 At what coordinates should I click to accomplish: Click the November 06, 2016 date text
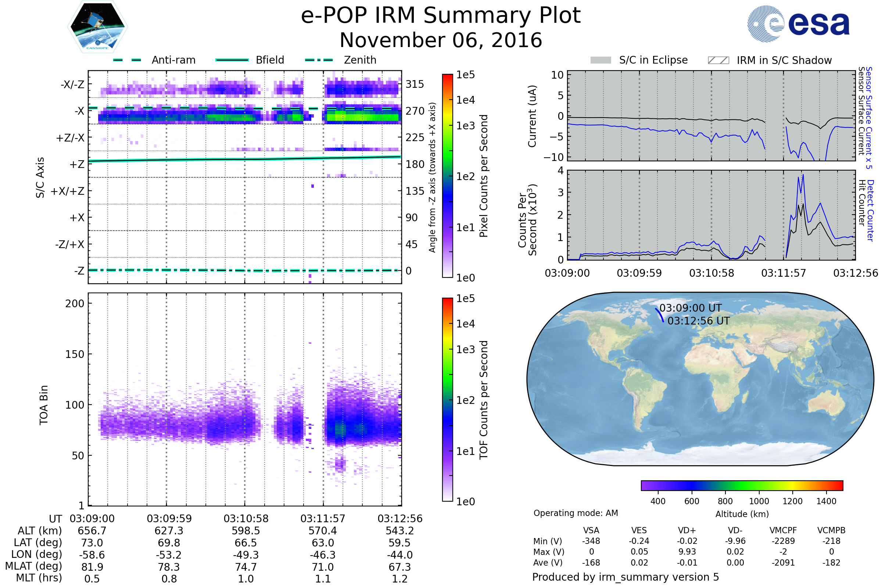pyautogui.click(x=441, y=40)
